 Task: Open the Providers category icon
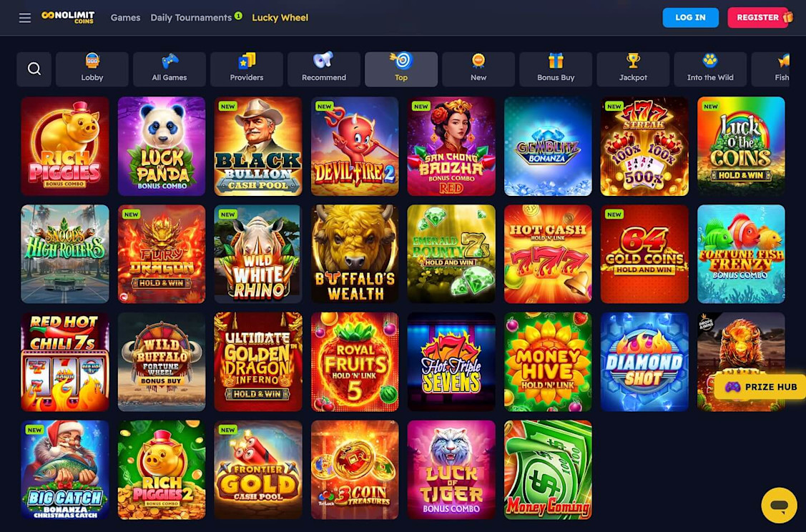point(247,69)
